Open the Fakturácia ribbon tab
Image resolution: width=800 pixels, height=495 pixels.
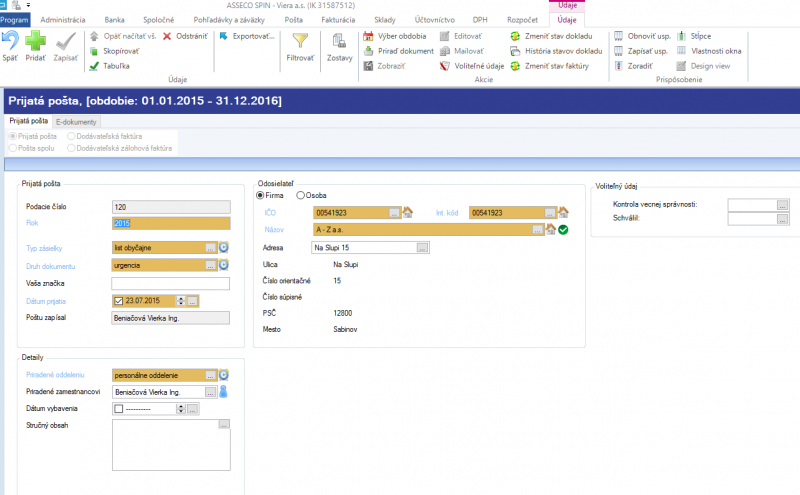(338, 20)
